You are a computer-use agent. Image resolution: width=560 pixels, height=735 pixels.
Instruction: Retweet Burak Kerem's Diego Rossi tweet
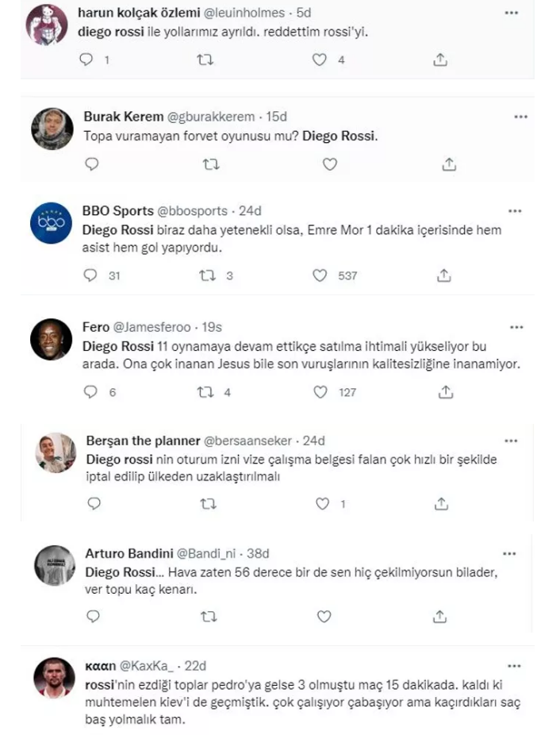[211, 164]
